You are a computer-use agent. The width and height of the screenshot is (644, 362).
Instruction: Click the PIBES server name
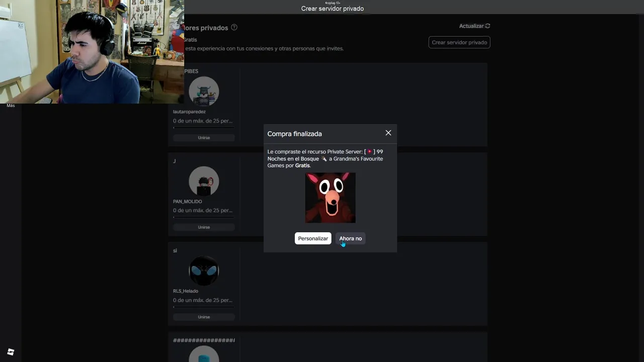(191, 71)
